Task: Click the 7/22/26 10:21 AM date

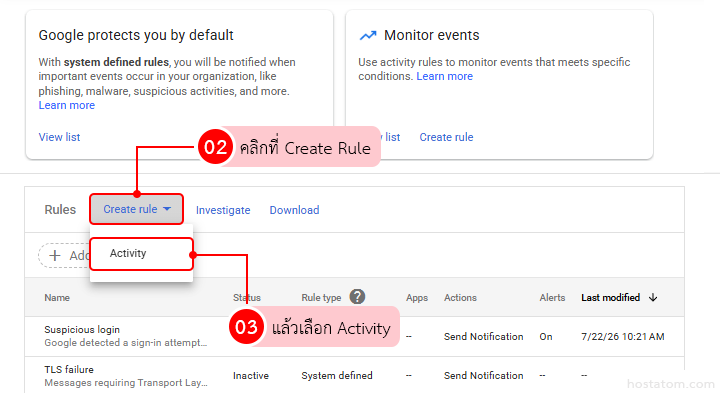Action: [x=623, y=337]
